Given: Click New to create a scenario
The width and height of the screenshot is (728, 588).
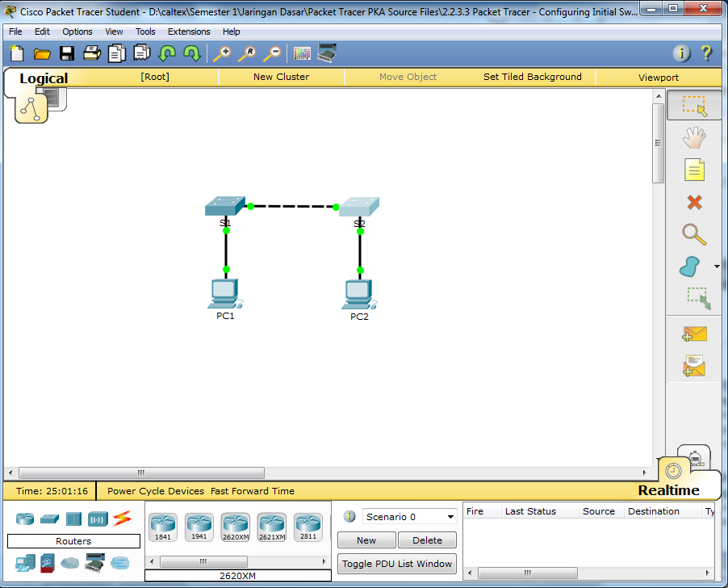Looking at the screenshot, I should click(x=366, y=540).
